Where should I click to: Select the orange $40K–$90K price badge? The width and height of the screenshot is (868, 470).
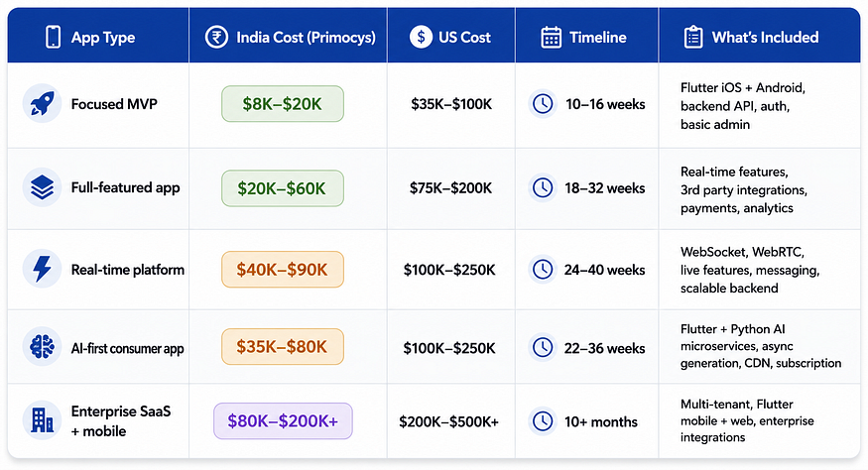click(x=283, y=269)
